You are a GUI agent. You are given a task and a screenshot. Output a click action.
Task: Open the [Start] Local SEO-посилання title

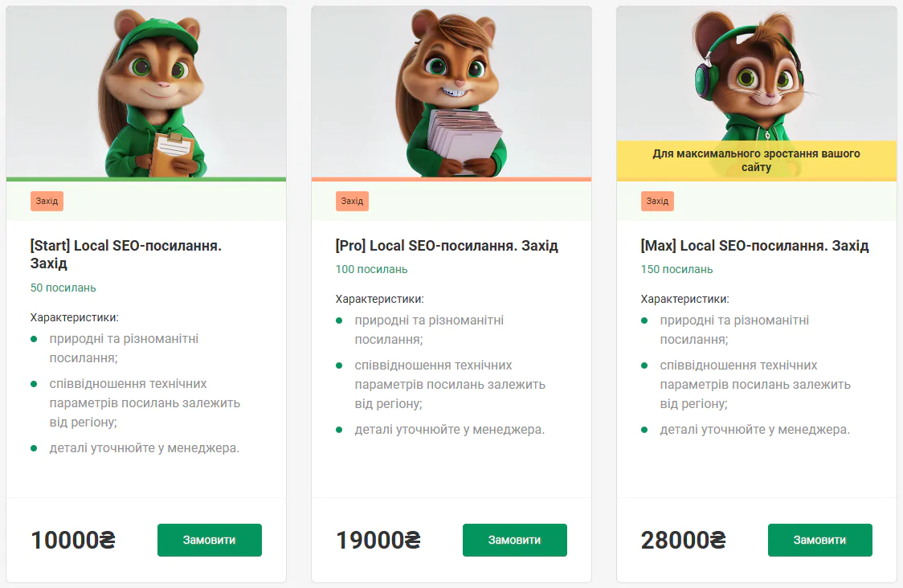tap(125, 255)
